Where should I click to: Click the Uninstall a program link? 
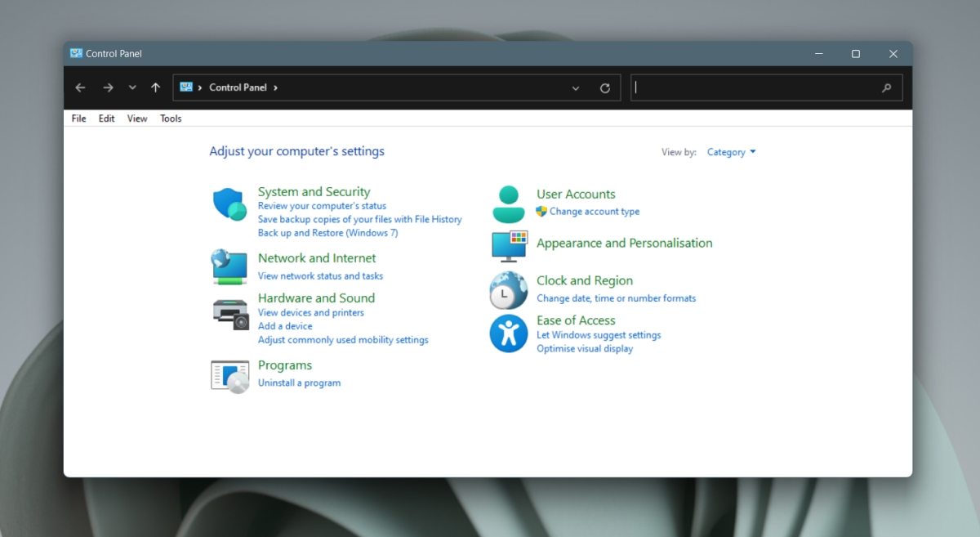299,383
